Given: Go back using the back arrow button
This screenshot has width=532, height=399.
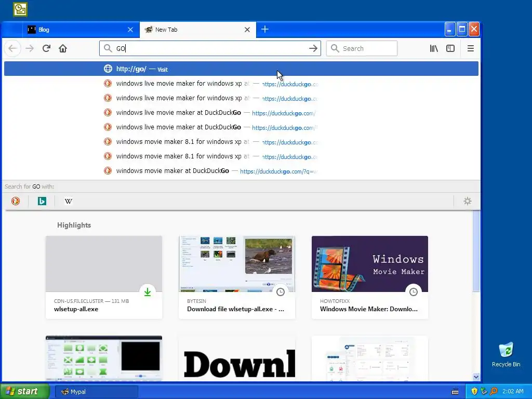Looking at the screenshot, I should 13,48.
